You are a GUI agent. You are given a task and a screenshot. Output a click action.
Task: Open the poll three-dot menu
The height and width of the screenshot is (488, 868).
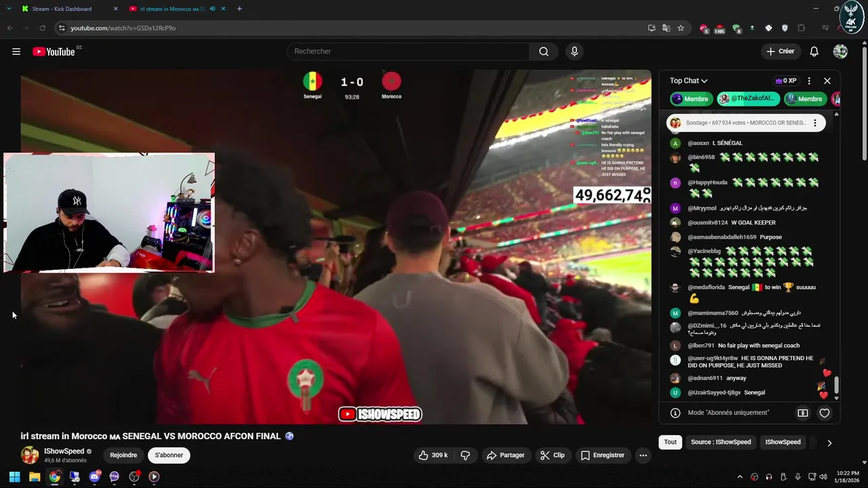(x=815, y=123)
